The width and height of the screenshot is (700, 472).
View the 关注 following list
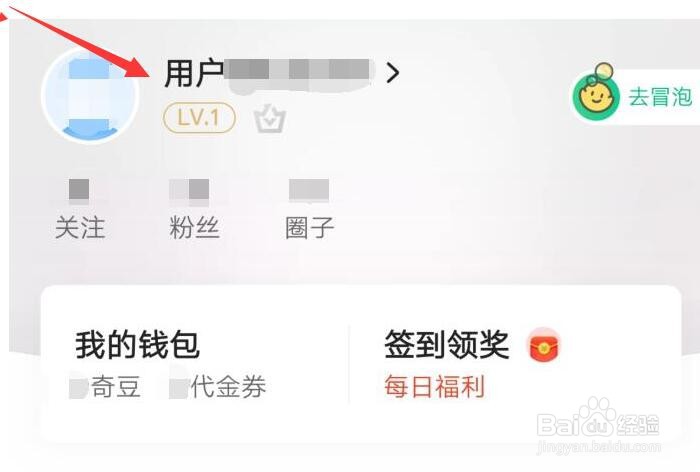tap(80, 228)
